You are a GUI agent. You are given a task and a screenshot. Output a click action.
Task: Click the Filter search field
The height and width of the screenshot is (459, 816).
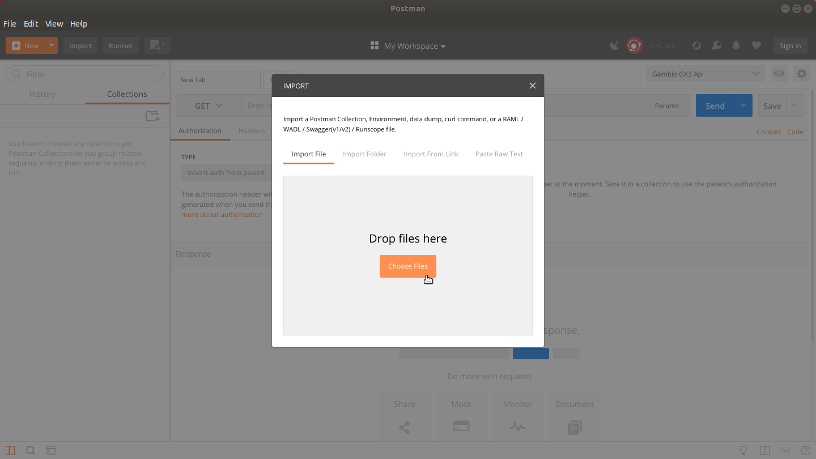[x=85, y=74]
